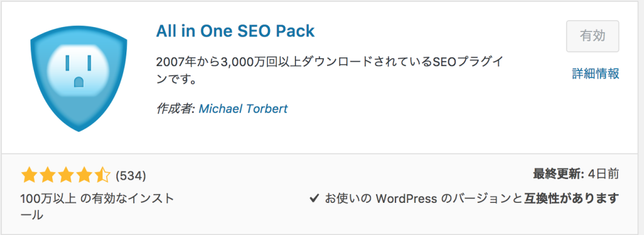Visit author Michael Torbert's link

click(x=243, y=109)
